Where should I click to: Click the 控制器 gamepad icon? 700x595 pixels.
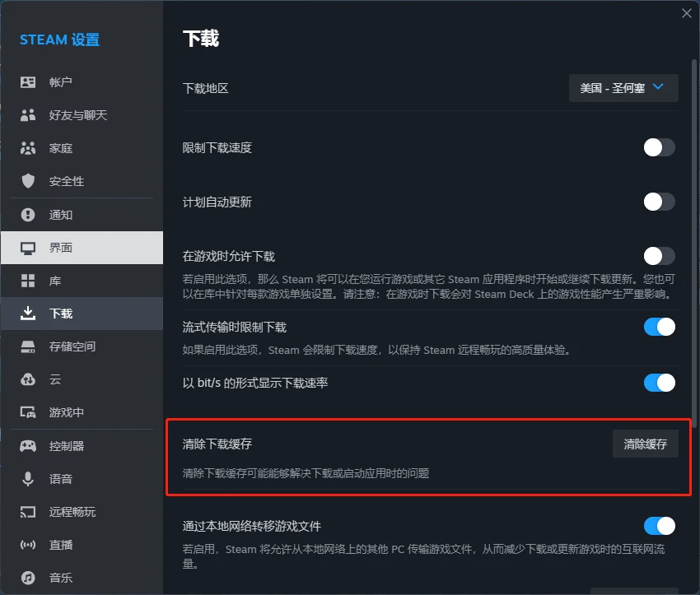28,445
